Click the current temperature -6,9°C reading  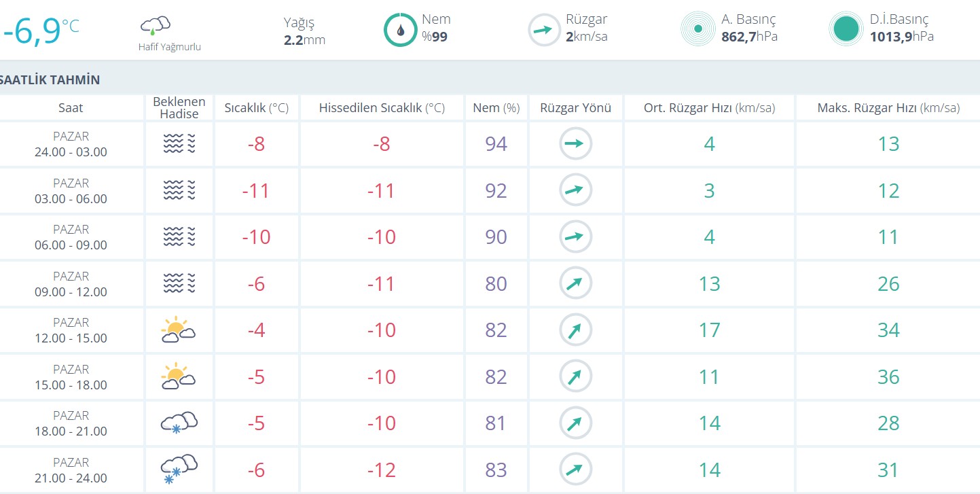pyautogui.click(x=39, y=31)
